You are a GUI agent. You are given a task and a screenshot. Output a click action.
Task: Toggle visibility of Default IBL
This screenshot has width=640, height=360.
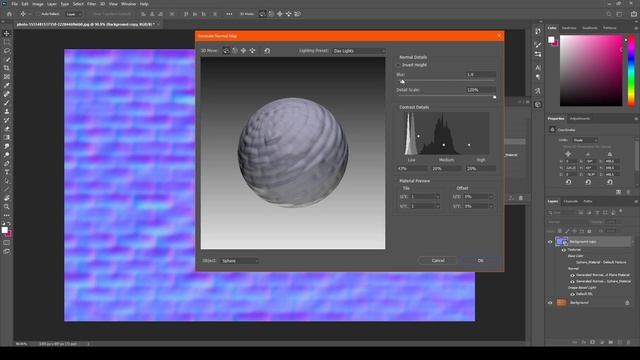(572, 294)
